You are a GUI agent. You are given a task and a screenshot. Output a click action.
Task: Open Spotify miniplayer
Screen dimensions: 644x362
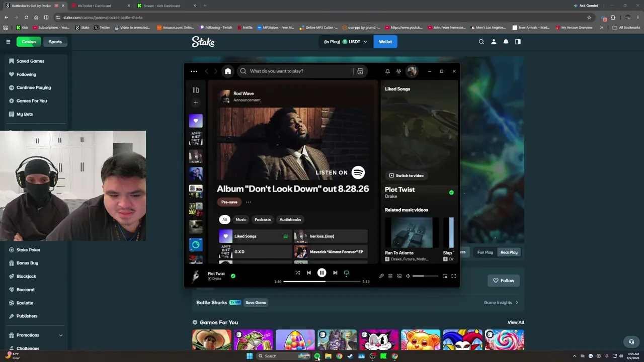pos(445,276)
